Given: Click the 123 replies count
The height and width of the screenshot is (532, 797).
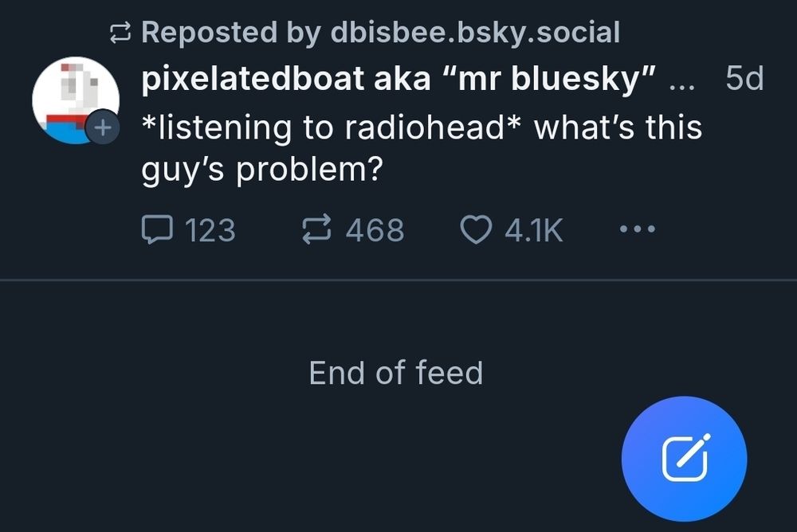Looking at the screenshot, I should (x=210, y=230).
